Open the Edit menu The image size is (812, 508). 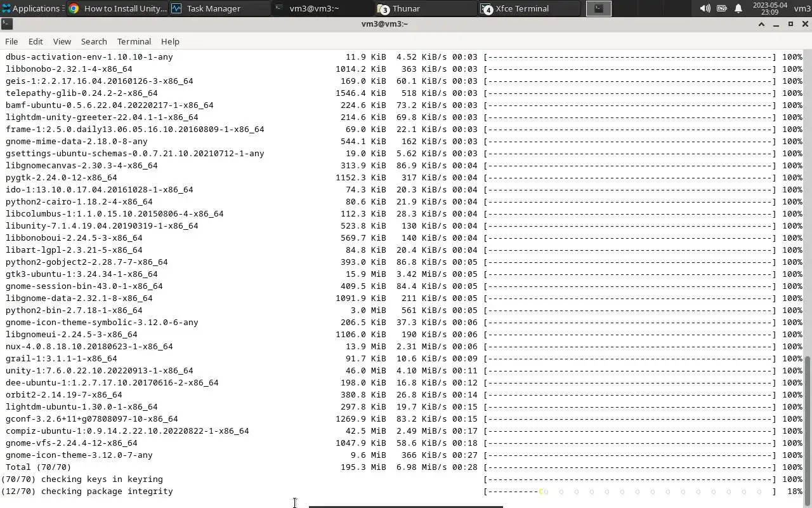pos(36,41)
